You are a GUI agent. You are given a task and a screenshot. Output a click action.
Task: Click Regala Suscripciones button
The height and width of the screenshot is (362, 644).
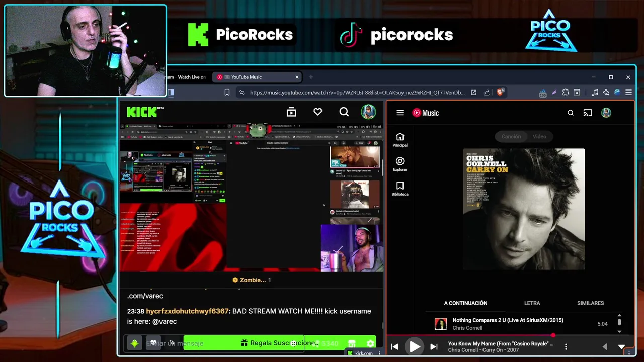point(279,343)
